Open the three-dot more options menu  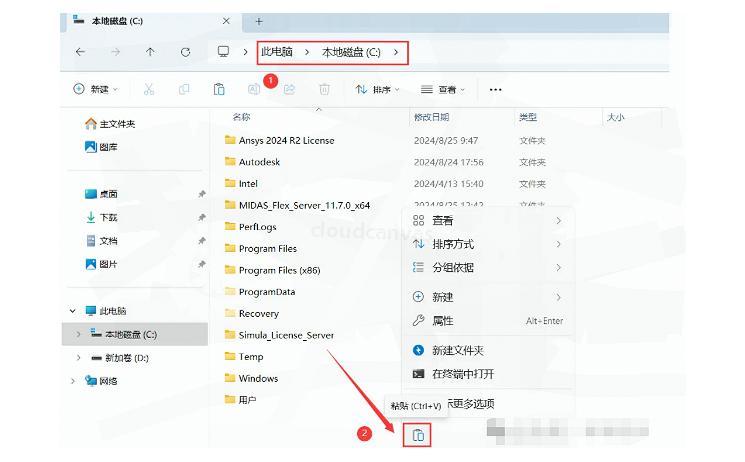point(496,89)
